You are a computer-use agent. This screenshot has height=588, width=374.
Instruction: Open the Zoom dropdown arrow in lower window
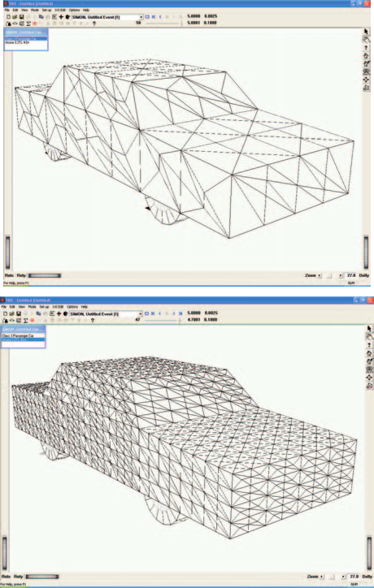322,577
